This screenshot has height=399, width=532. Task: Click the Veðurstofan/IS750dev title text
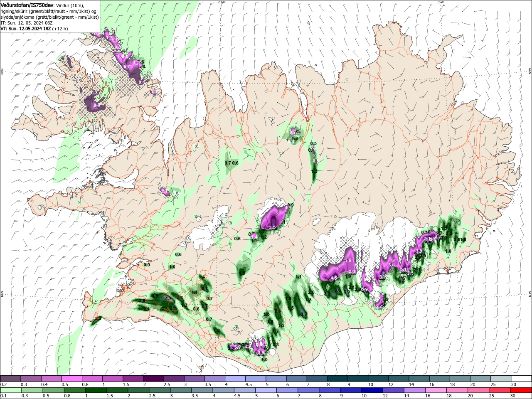pyautogui.click(x=27, y=5)
